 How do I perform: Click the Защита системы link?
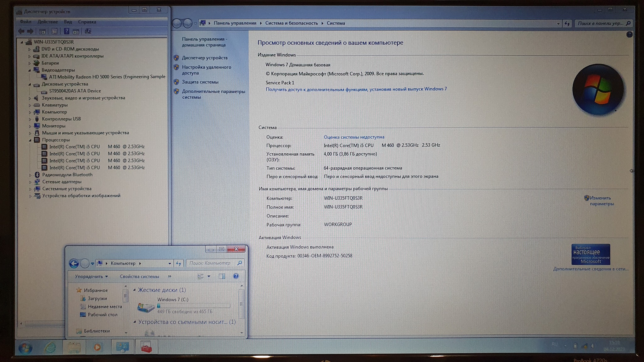(x=200, y=82)
